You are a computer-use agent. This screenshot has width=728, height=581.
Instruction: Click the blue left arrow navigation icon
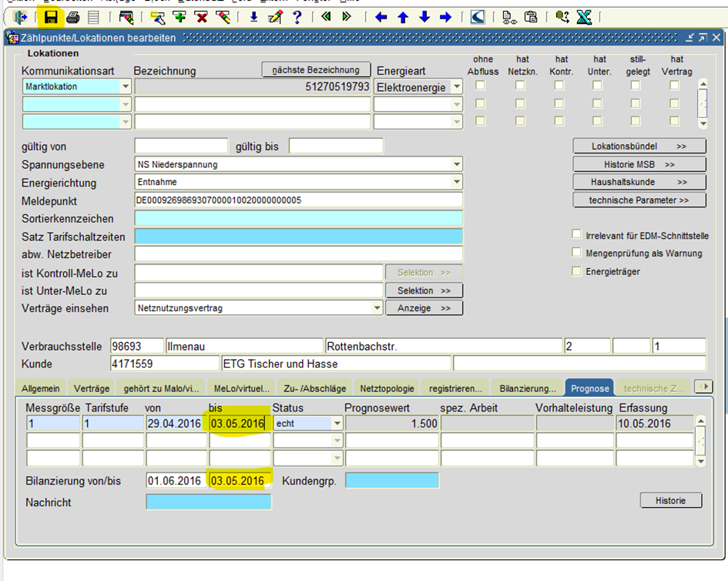[381, 17]
